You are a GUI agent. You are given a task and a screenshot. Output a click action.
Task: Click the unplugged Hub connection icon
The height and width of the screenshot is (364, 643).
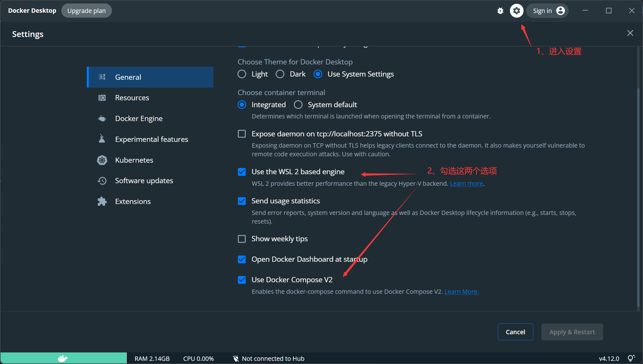236,359
